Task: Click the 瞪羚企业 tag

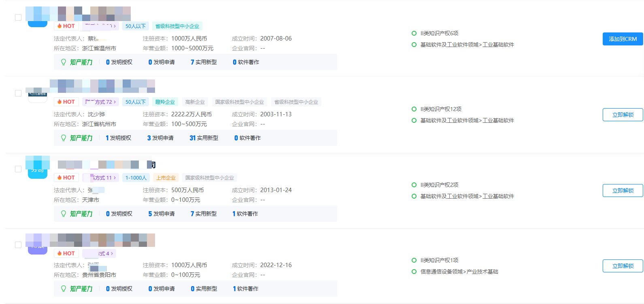Action: [165, 102]
